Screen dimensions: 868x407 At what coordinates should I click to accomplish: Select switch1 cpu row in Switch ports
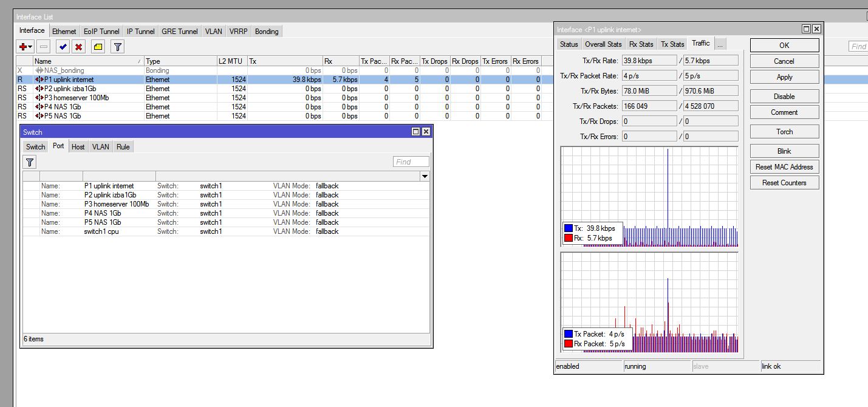[x=225, y=231]
